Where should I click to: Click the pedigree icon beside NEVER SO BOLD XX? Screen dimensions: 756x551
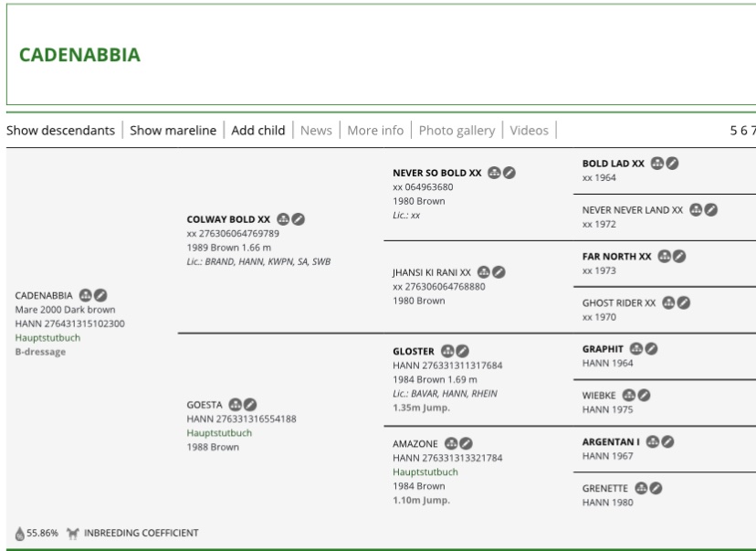tap(494, 173)
